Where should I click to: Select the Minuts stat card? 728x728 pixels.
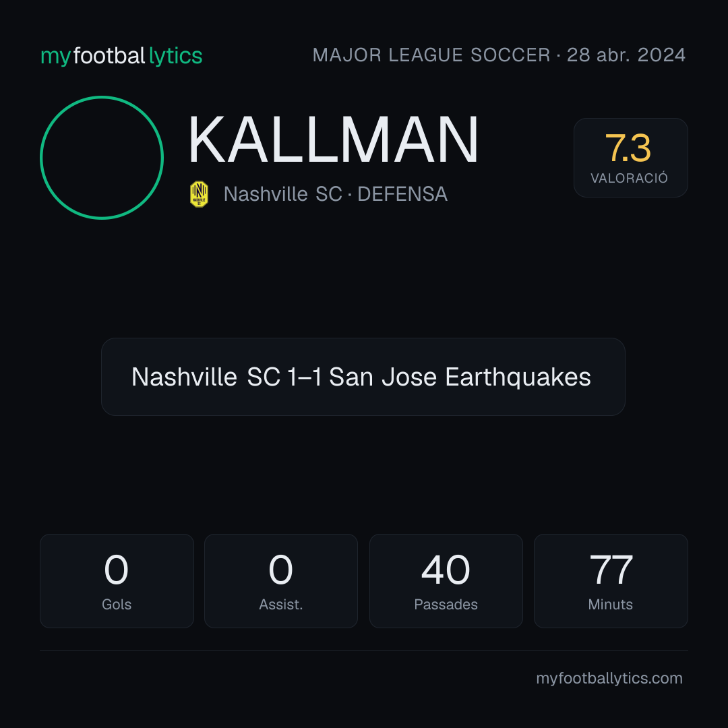click(611, 581)
